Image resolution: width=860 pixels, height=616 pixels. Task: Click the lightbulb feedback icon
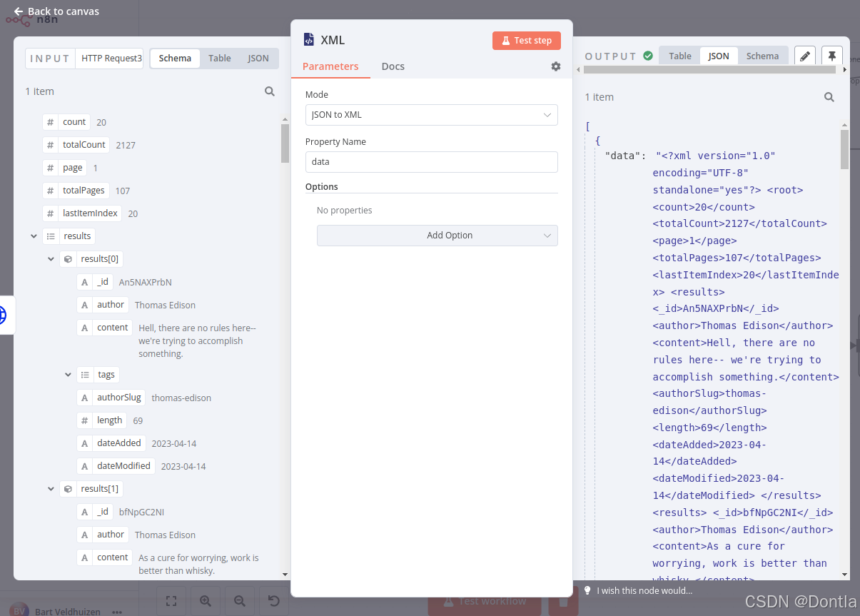587,590
